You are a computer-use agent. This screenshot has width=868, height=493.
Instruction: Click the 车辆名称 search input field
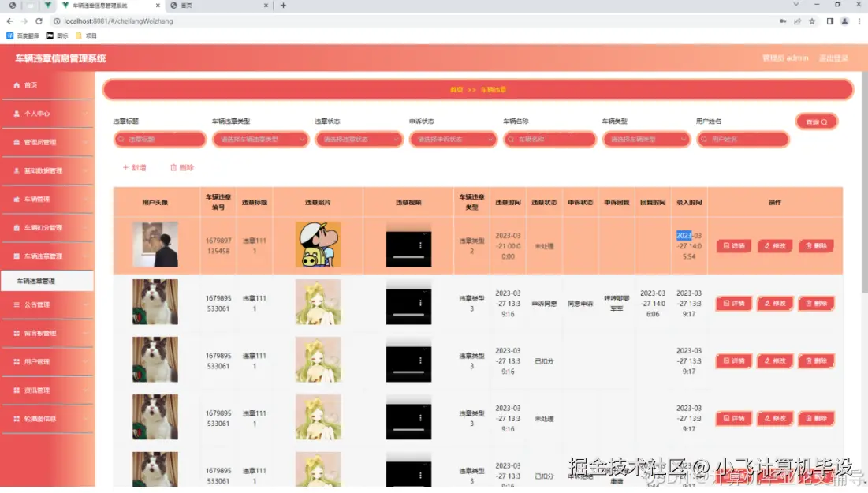click(549, 139)
